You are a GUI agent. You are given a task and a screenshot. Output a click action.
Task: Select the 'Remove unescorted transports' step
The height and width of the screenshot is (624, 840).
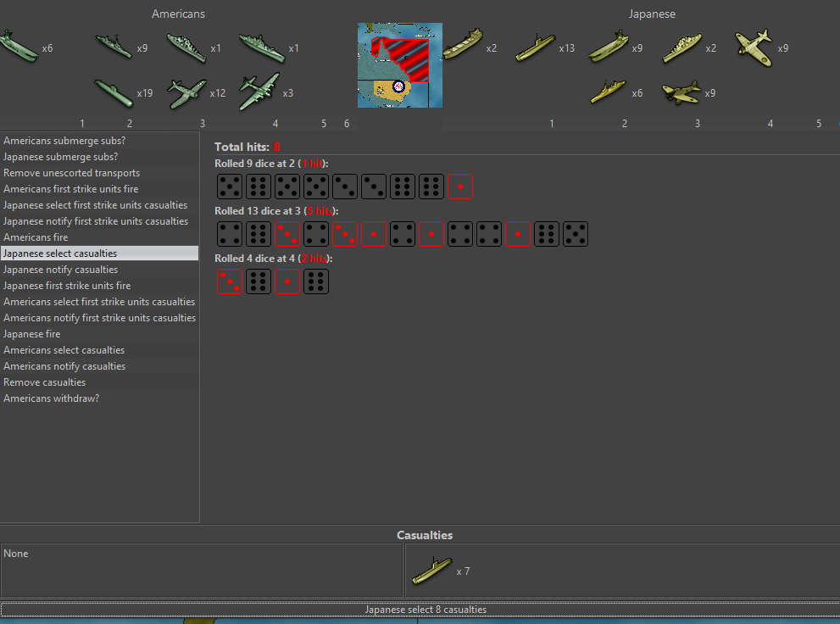click(99, 173)
